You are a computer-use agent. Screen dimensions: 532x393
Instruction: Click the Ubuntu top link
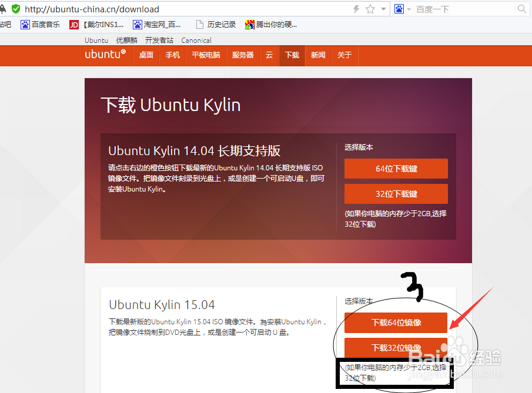(x=96, y=41)
